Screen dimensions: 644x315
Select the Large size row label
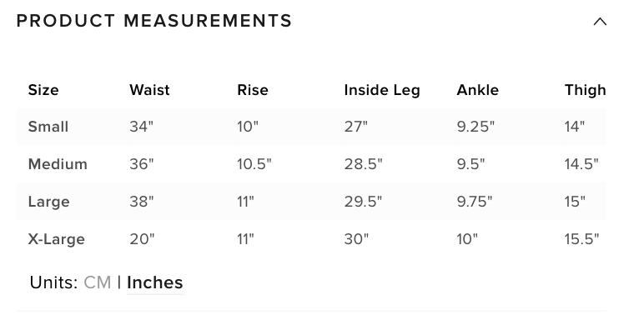click(49, 202)
